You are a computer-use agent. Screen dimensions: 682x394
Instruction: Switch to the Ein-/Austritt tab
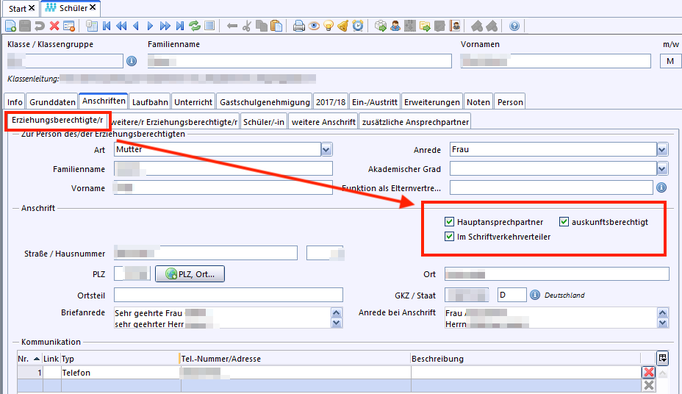(x=374, y=102)
